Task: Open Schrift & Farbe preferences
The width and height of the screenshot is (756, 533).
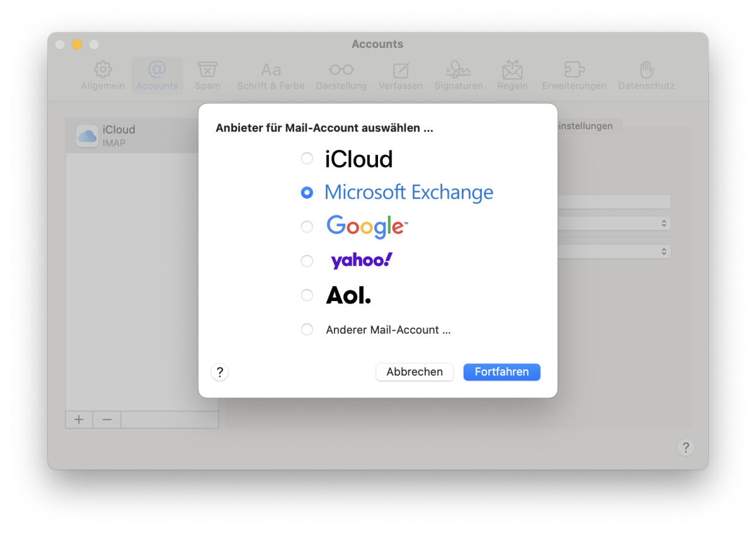Action: tap(271, 76)
